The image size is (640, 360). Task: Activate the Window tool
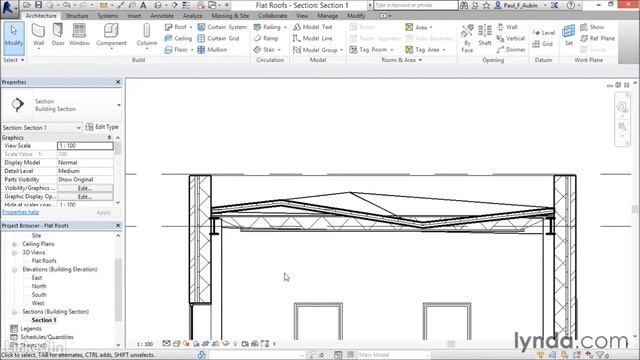(x=79, y=35)
